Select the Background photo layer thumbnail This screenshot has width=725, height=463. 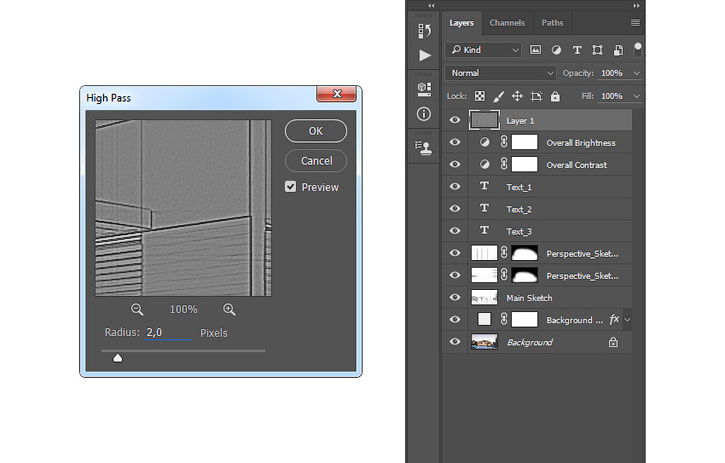484,342
